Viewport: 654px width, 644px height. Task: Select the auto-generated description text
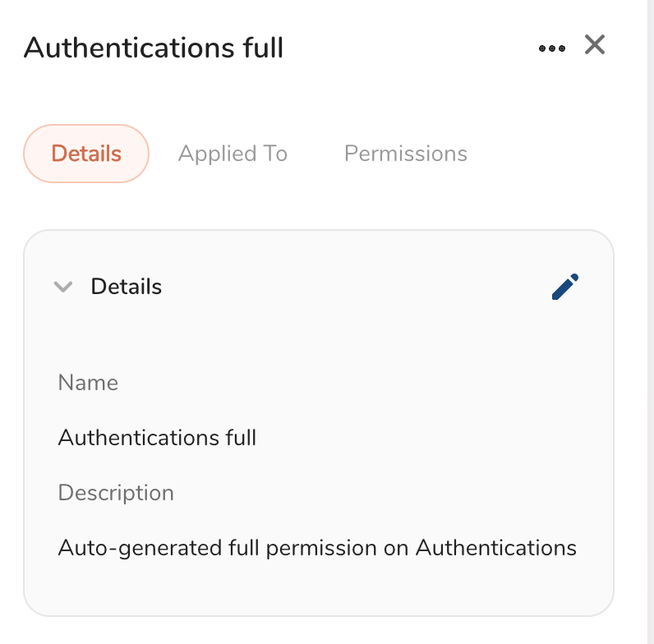(x=317, y=547)
